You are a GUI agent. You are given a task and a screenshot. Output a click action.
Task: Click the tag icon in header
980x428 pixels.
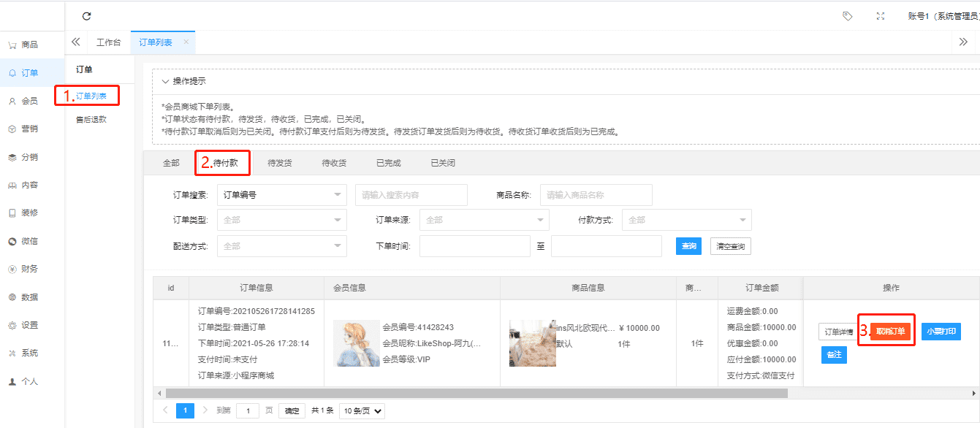click(848, 16)
